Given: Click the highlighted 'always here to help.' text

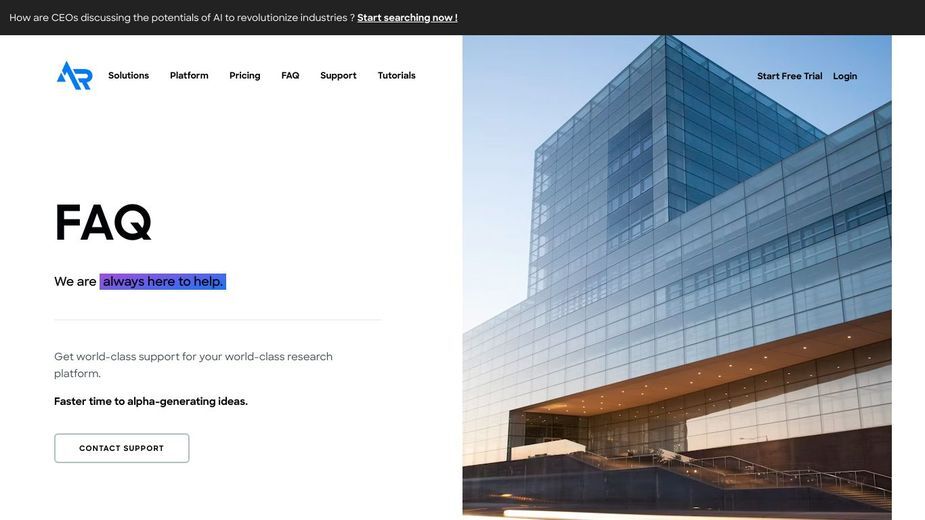Looking at the screenshot, I should 163,282.
